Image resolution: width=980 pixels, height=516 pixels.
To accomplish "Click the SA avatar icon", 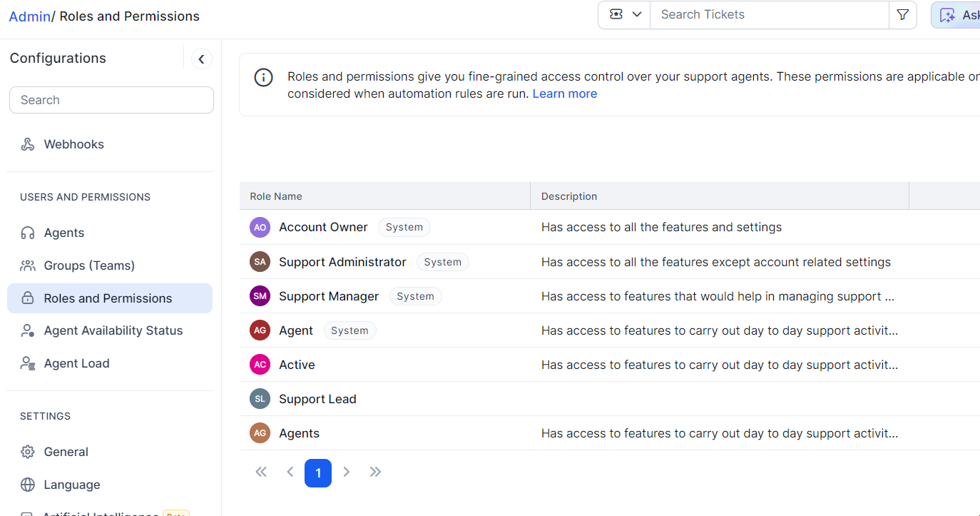I will (x=260, y=262).
